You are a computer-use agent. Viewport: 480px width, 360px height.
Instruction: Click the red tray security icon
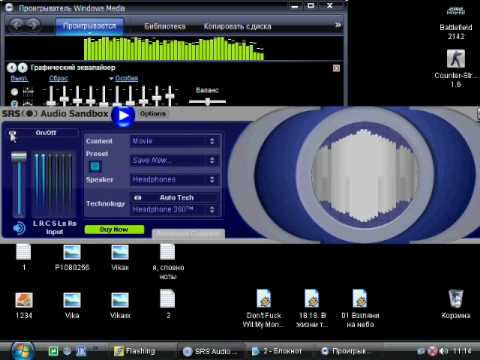click(432, 351)
